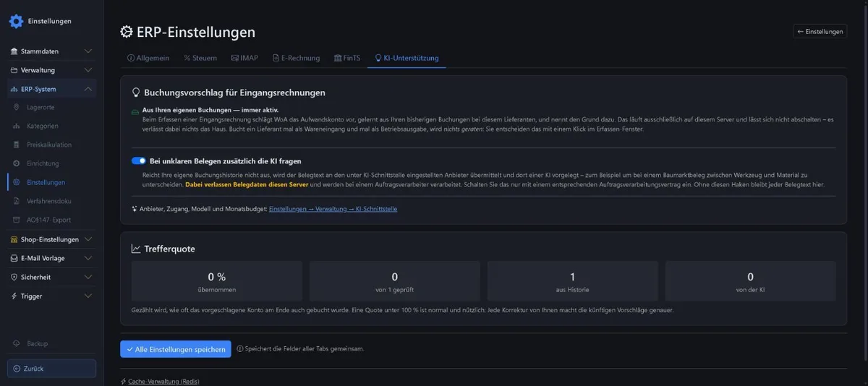Click the green icon beside Aus Ihren eigenen Buchungen

pos(135,111)
